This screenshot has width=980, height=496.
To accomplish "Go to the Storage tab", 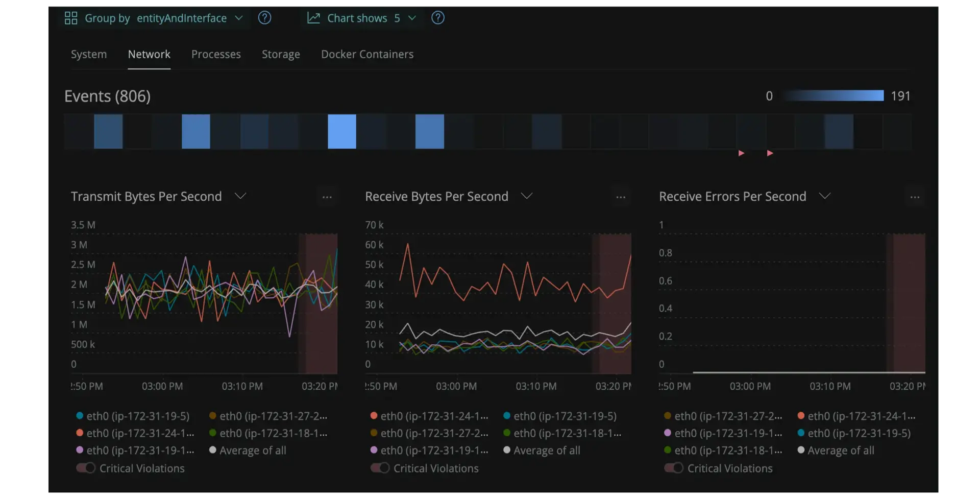I will click(281, 54).
